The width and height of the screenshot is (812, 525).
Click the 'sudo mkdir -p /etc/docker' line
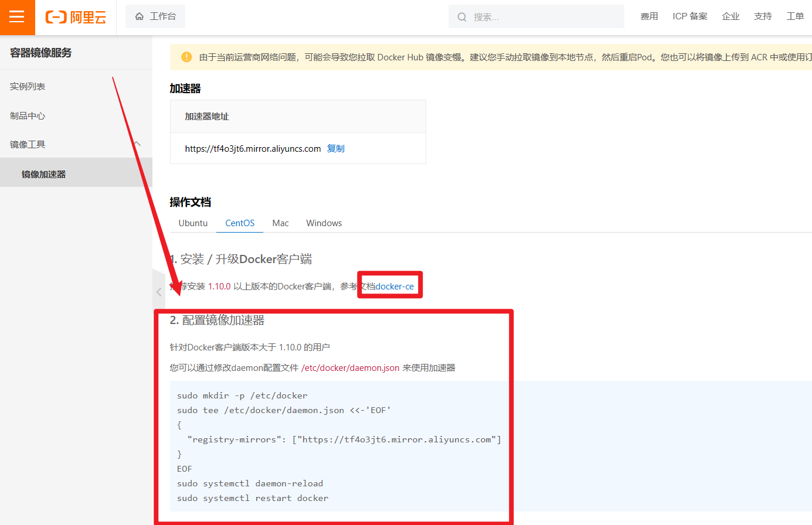coord(242,396)
